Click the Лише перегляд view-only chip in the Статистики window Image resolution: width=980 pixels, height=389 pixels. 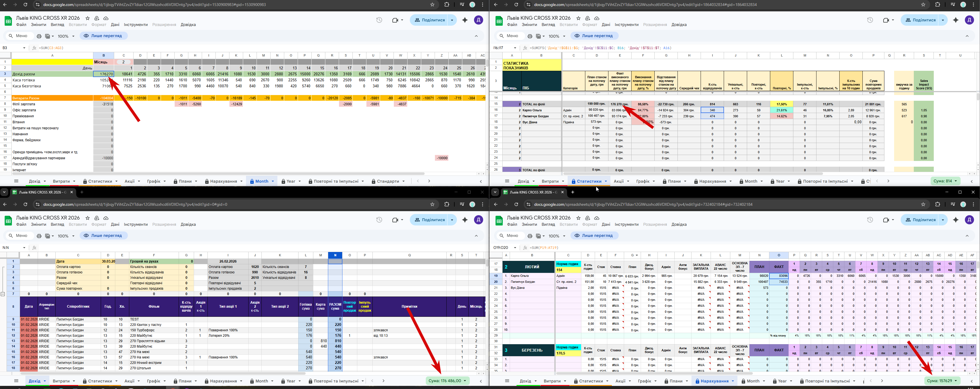(x=594, y=36)
